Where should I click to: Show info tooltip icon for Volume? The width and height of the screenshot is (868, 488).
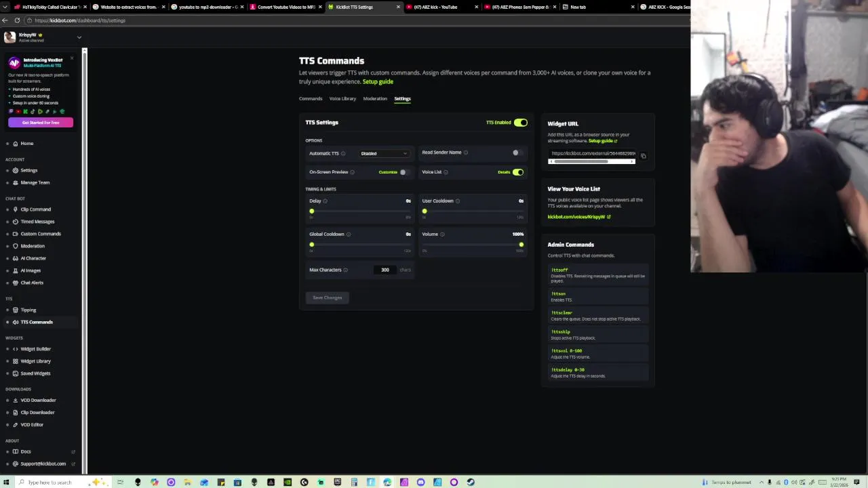pos(442,235)
